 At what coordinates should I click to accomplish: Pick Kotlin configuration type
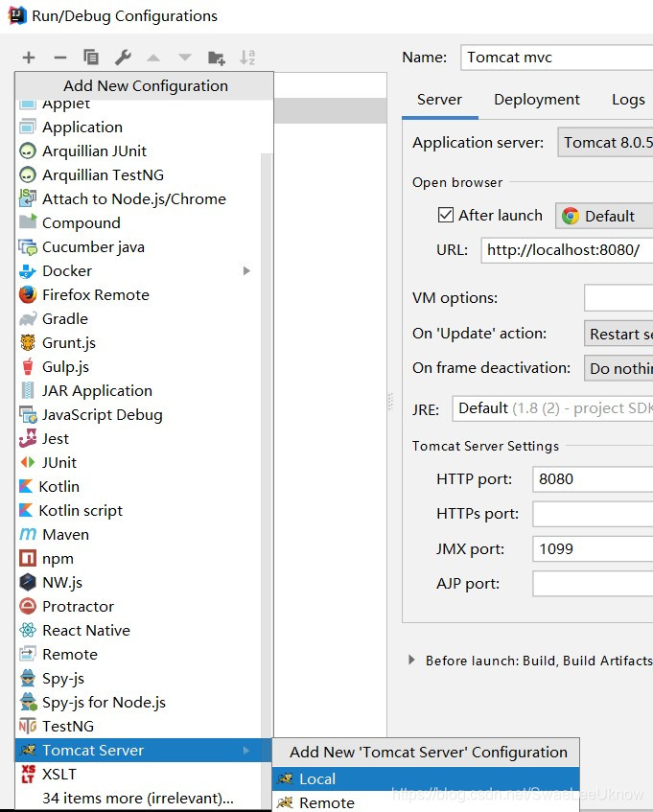(x=139, y=486)
